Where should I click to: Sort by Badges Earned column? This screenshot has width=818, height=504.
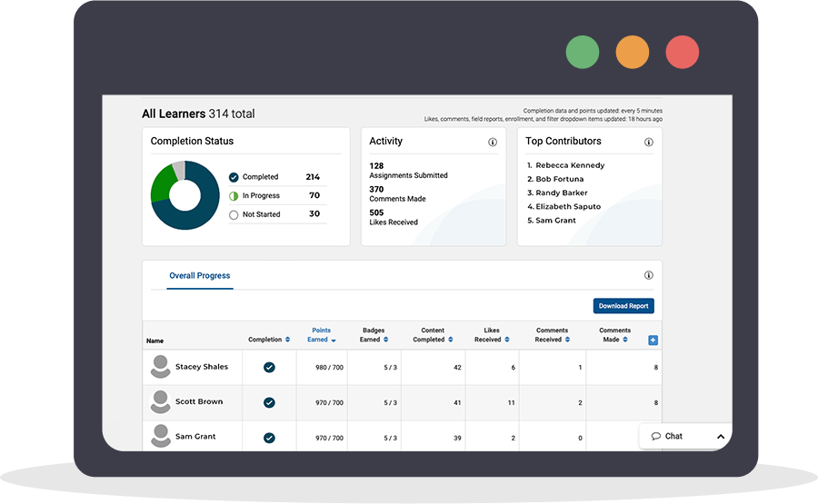(373, 335)
